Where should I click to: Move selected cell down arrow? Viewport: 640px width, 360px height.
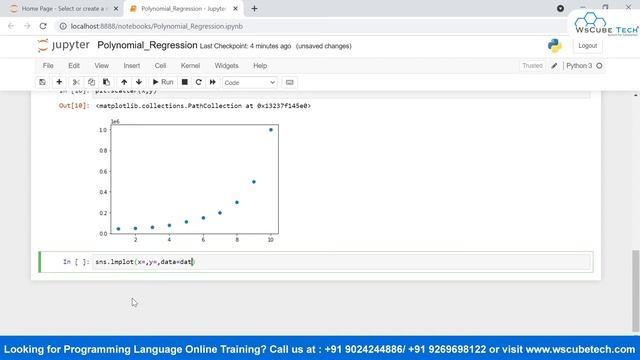coord(139,82)
